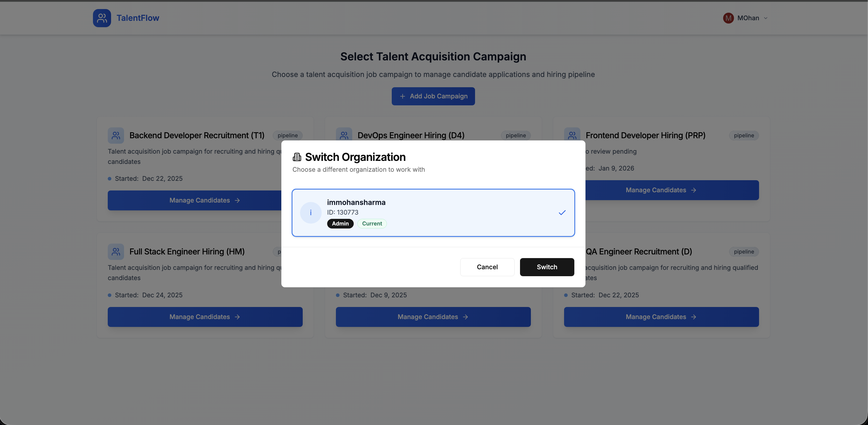Open Manage Candidates for QA Engineer Recruitment

661,317
